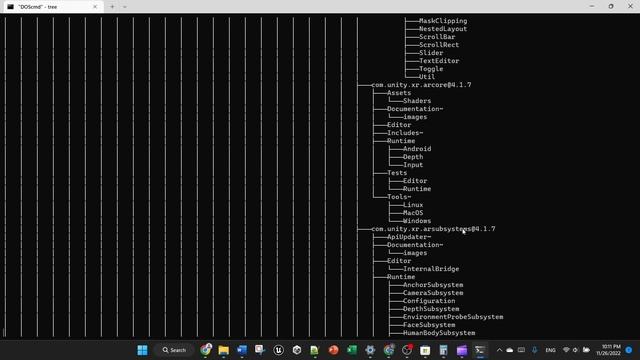Open the Settings gear in the taskbar

pos(370,350)
